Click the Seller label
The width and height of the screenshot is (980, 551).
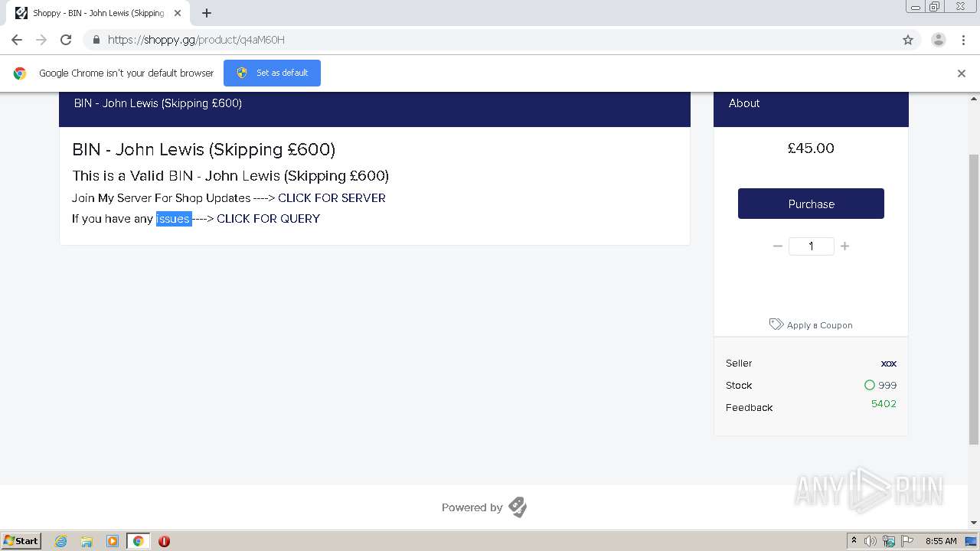click(739, 364)
